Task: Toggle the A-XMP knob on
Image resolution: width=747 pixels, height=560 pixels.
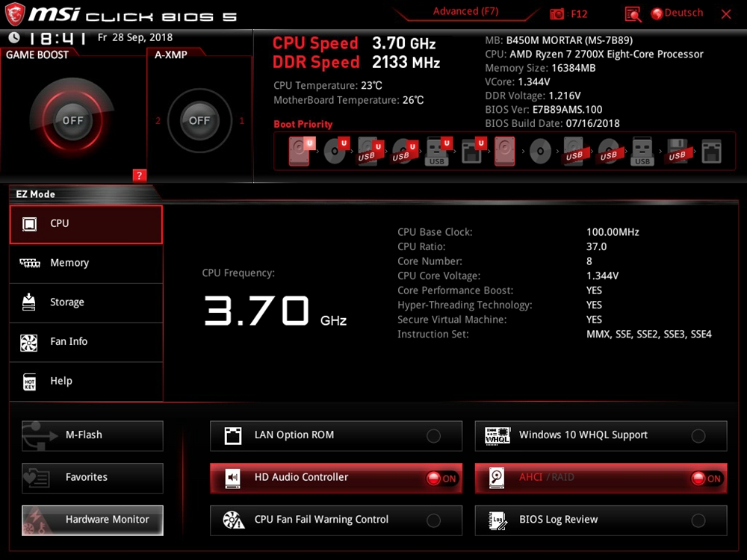Action: (199, 120)
